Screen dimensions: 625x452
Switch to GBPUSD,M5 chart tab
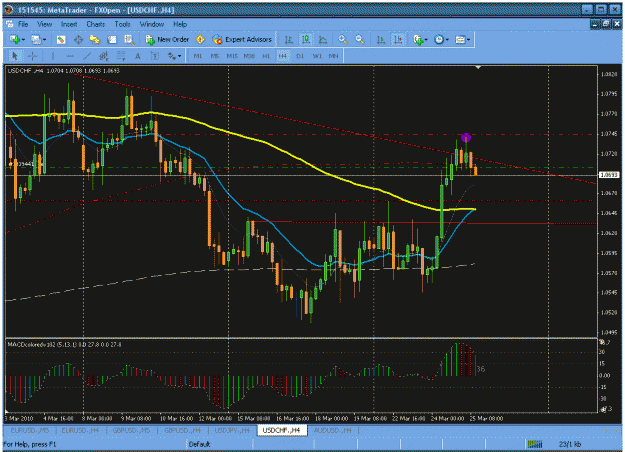coord(131,430)
